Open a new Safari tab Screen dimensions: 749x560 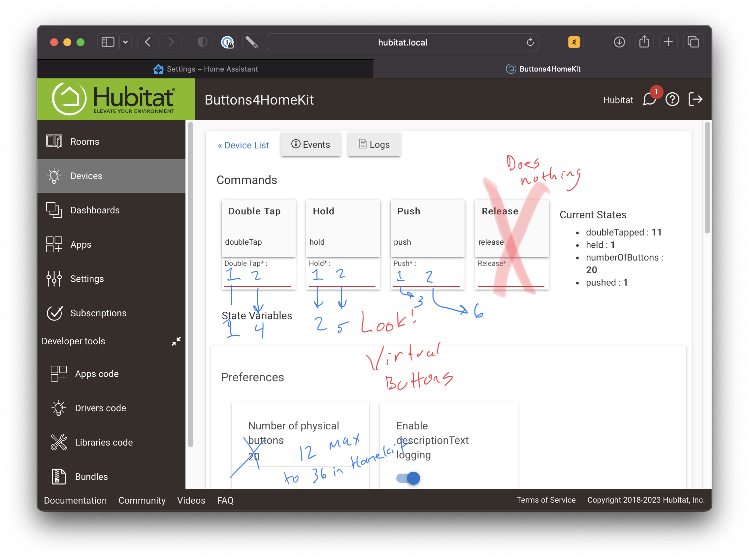668,42
